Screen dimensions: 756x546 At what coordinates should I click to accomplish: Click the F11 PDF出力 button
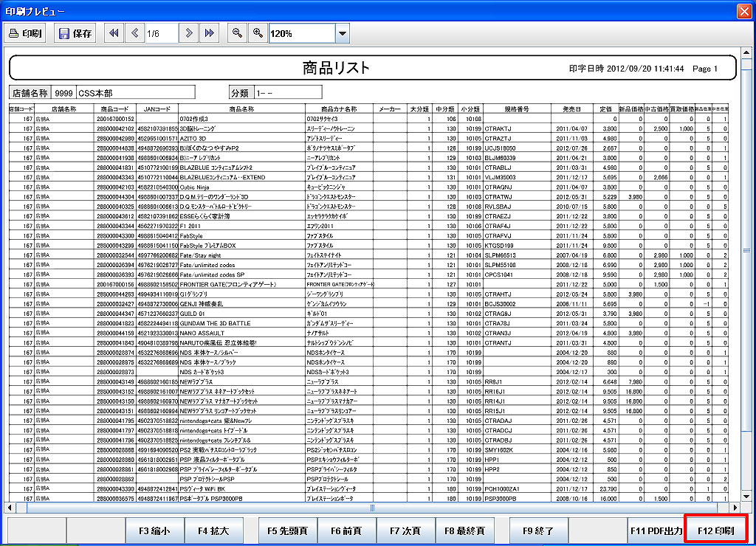pyautogui.click(x=656, y=531)
